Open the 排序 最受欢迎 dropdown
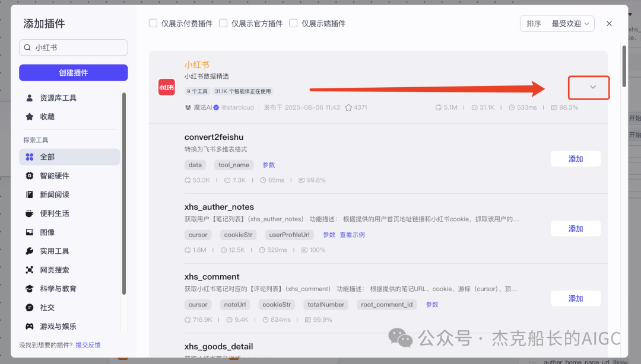Screen dimensions: 641x364 point(557,24)
